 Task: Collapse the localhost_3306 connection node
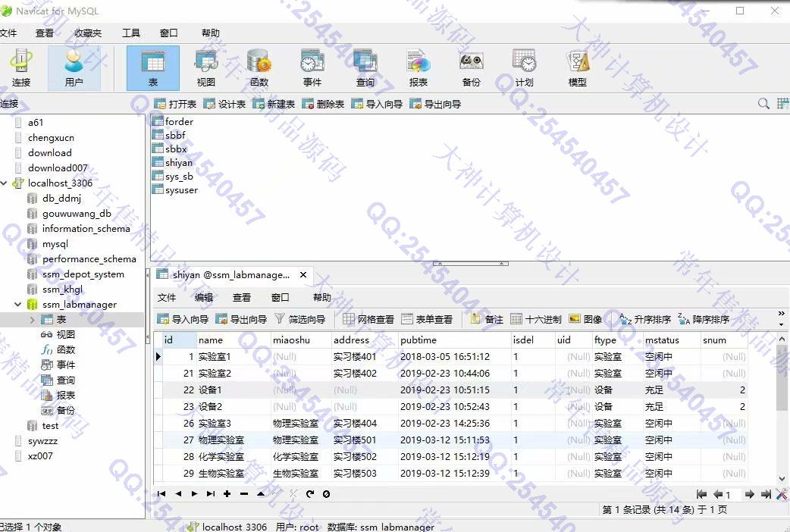(x=5, y=183)
